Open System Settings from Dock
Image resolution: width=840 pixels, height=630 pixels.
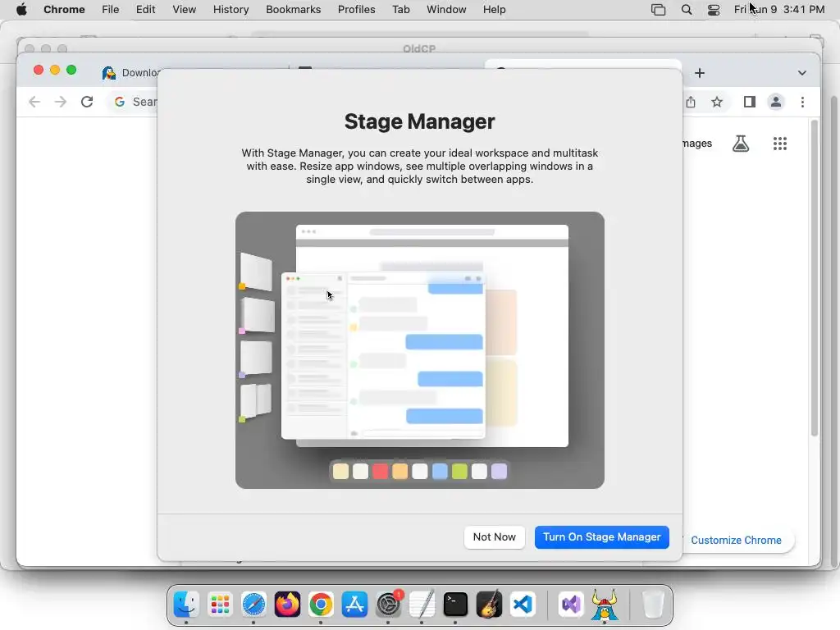388,605
